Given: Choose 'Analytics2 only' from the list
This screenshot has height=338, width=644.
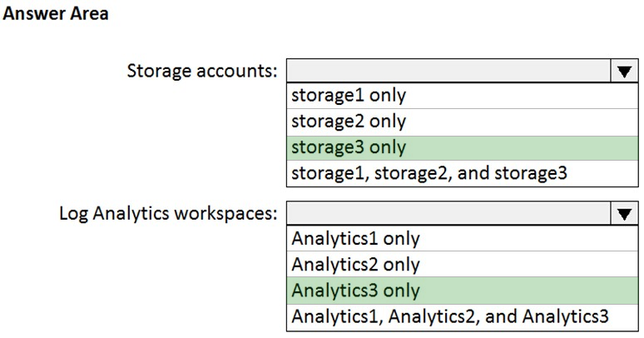Looking at the screenshot, I should (x=463, y=265).
